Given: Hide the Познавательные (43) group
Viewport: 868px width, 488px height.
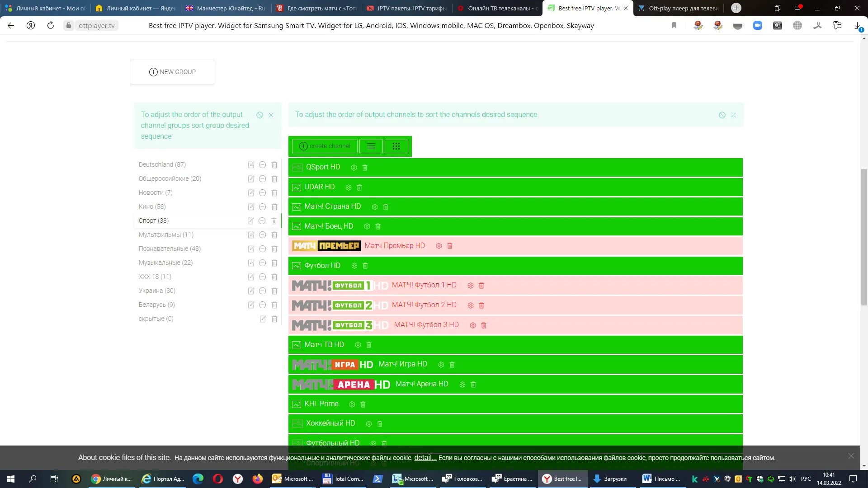Looking at the screenshot, I should click(262, 249).
